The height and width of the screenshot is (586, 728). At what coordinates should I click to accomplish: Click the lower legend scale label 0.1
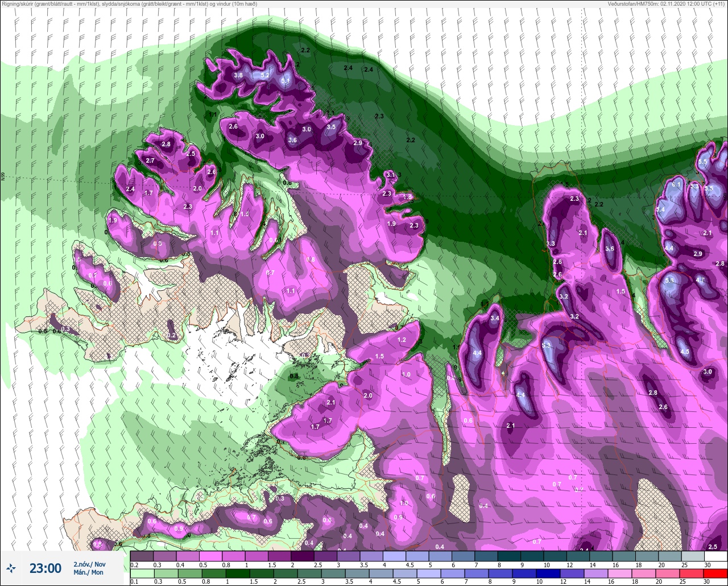[x=134, y=582]
